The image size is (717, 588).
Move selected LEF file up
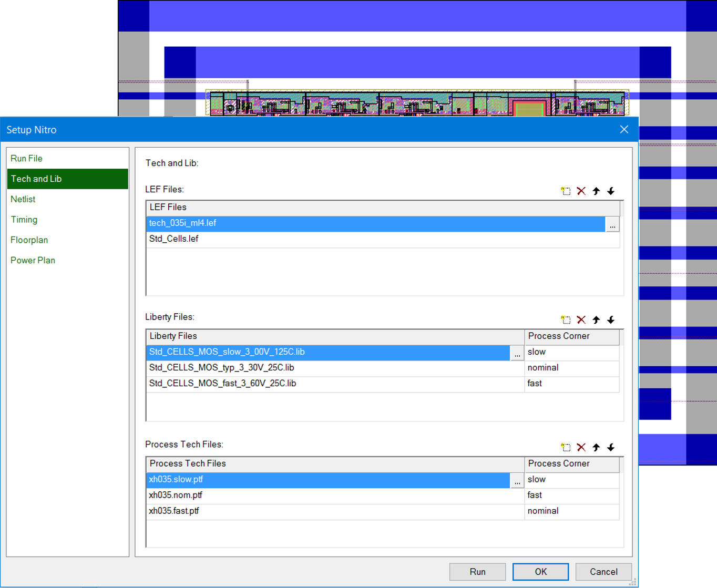pyautogui.click(x=596, y=191)
